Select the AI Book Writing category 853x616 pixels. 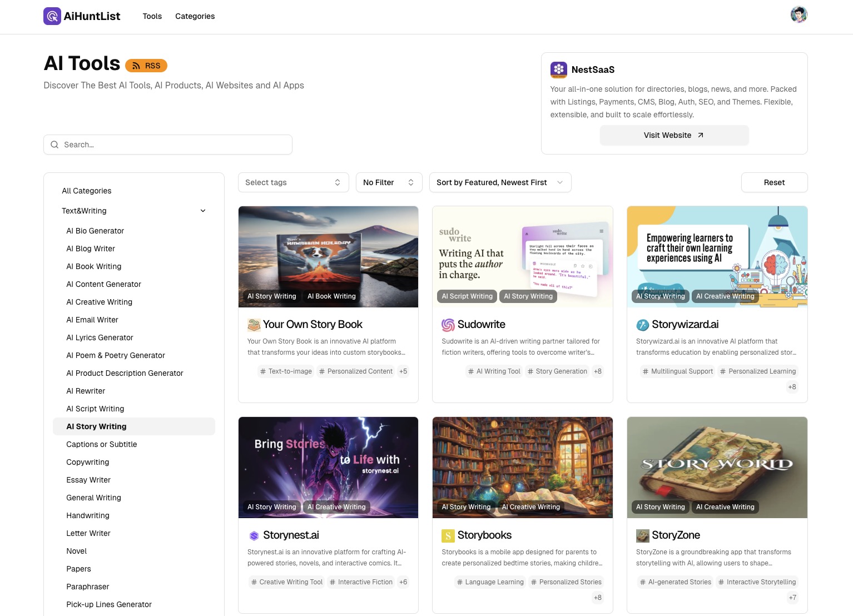click(x=93, y=266)
